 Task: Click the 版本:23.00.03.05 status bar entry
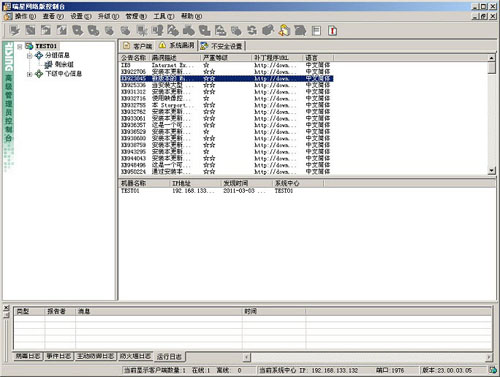pos(447,370)
